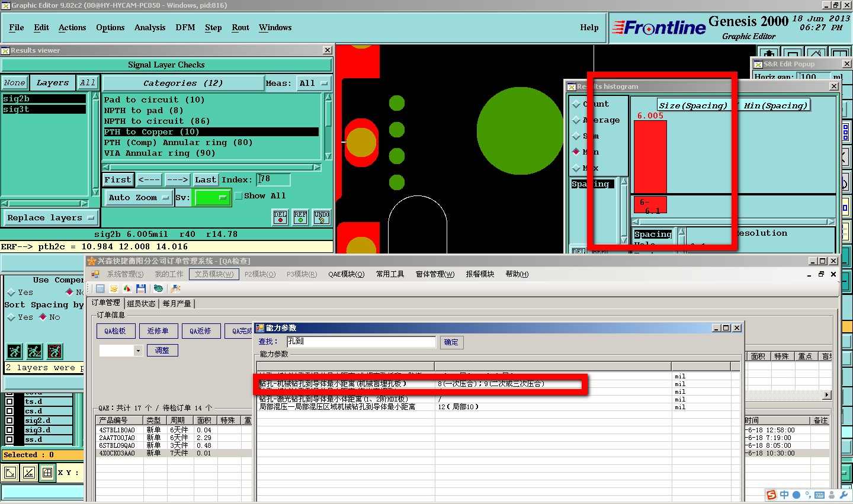
Task: Open the Meas All dropdown
Action: pos(313,84)
